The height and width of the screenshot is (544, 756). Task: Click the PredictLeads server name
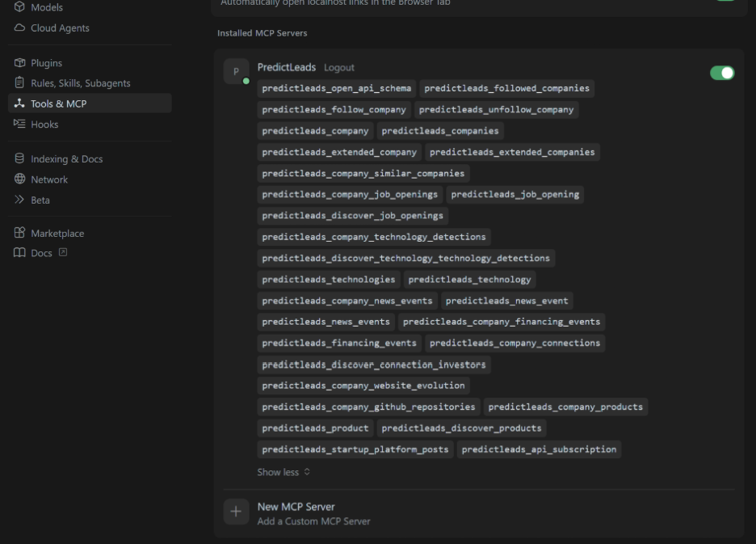pos(287,67)
